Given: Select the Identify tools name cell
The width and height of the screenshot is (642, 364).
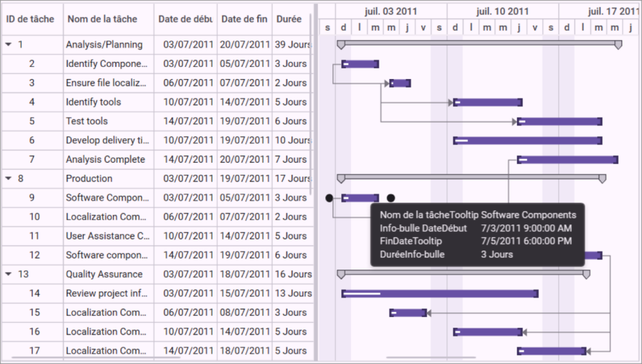Looking at the screenshot, I should coord(109,102).
